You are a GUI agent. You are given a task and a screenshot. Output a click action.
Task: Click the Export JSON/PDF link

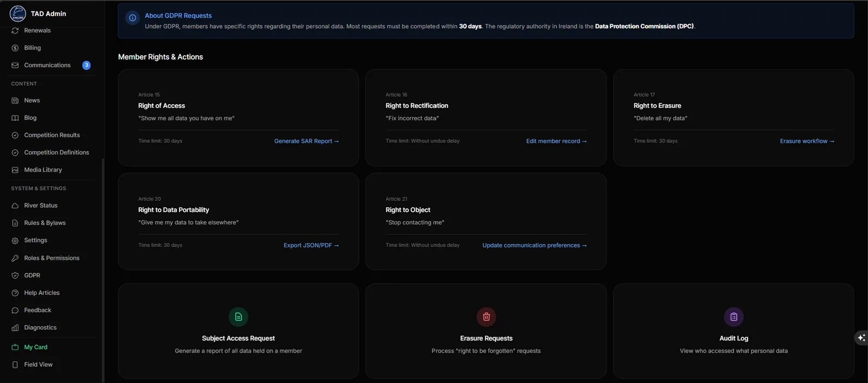pos(311,245)
